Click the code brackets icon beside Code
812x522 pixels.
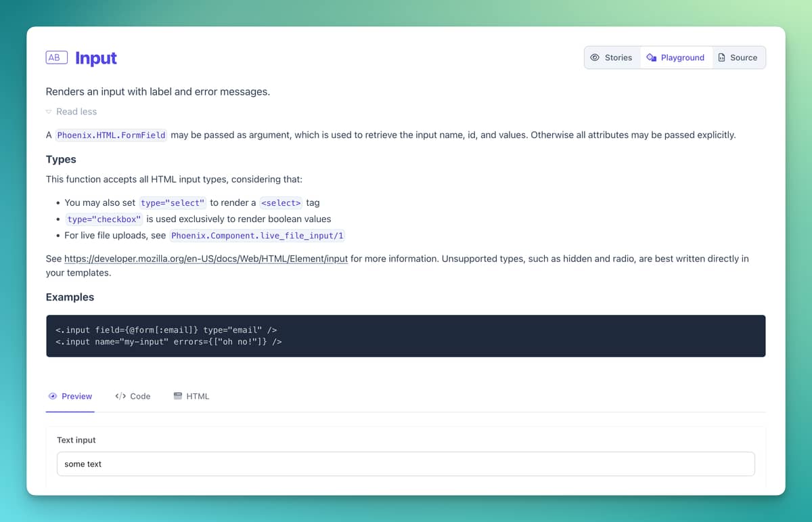click(x=120, y=396)
